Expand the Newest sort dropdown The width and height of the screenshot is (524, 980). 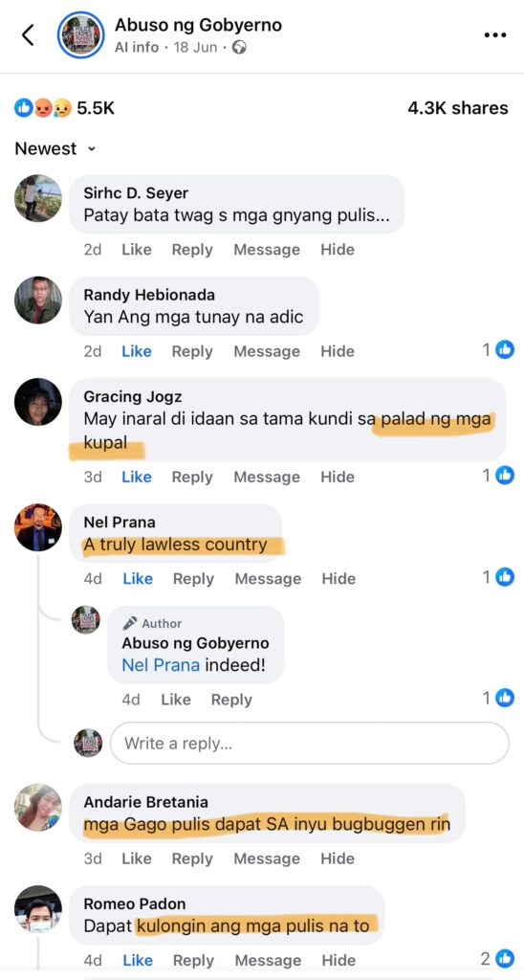pyautogui.click(x=55, y=148)
